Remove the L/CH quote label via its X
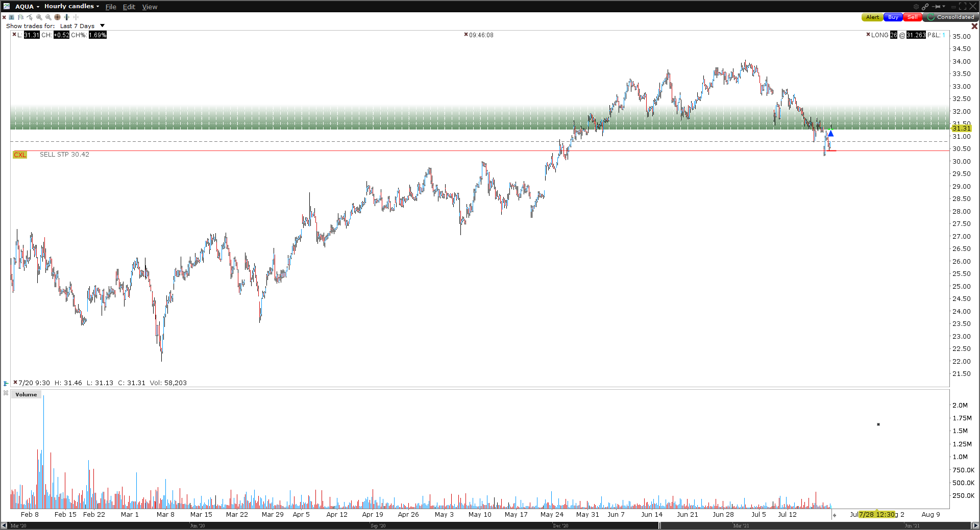Viewport: 980px width, 530px height. 14,35
